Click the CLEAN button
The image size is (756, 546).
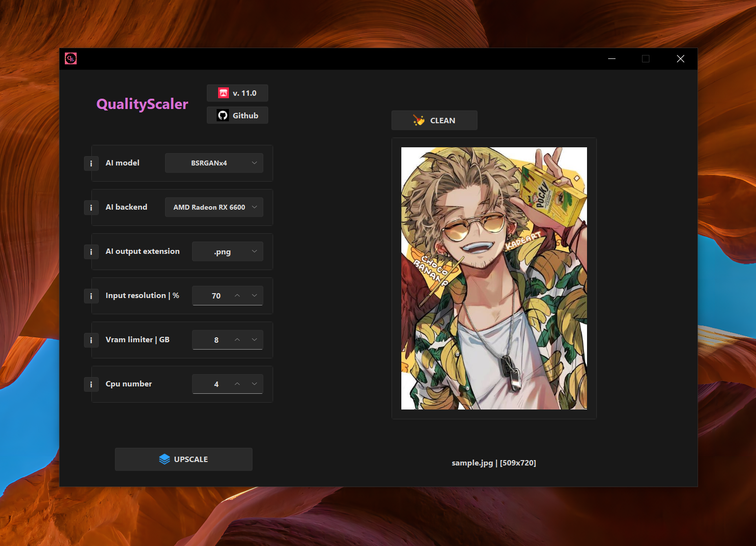click(x=434, y=120)
